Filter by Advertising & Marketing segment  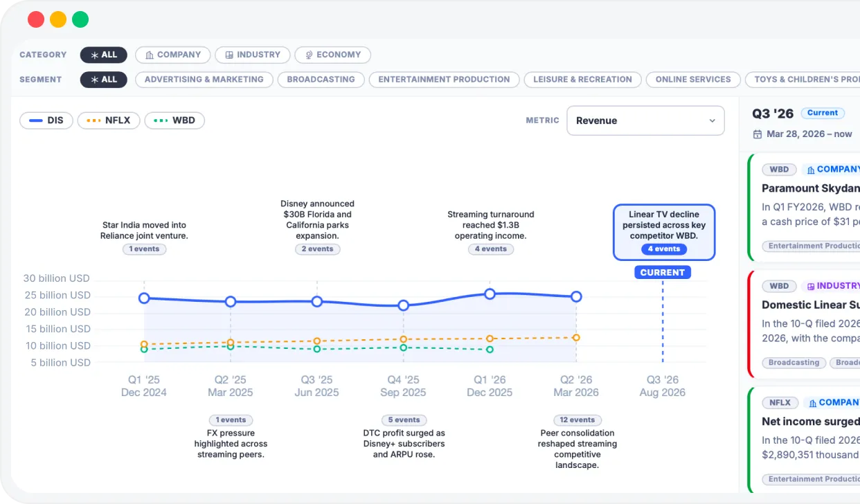204,80
